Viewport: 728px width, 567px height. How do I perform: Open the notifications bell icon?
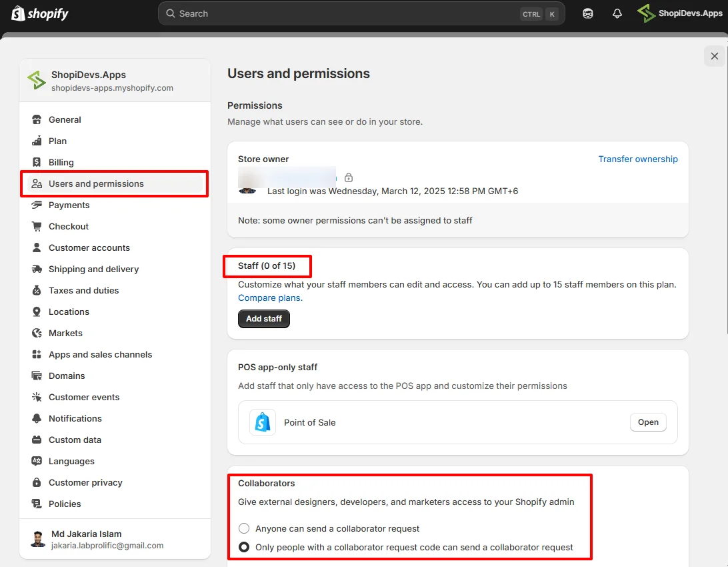point(617,13)
